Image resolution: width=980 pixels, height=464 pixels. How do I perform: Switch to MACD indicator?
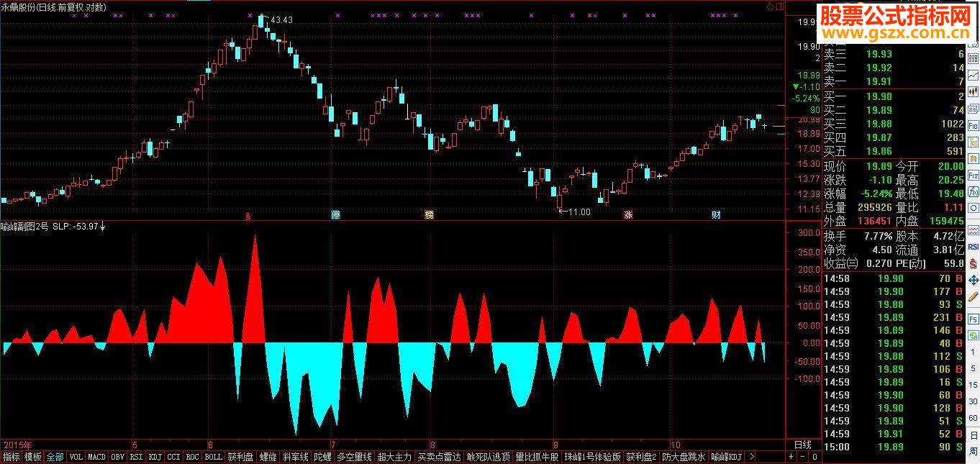(96, 457)
